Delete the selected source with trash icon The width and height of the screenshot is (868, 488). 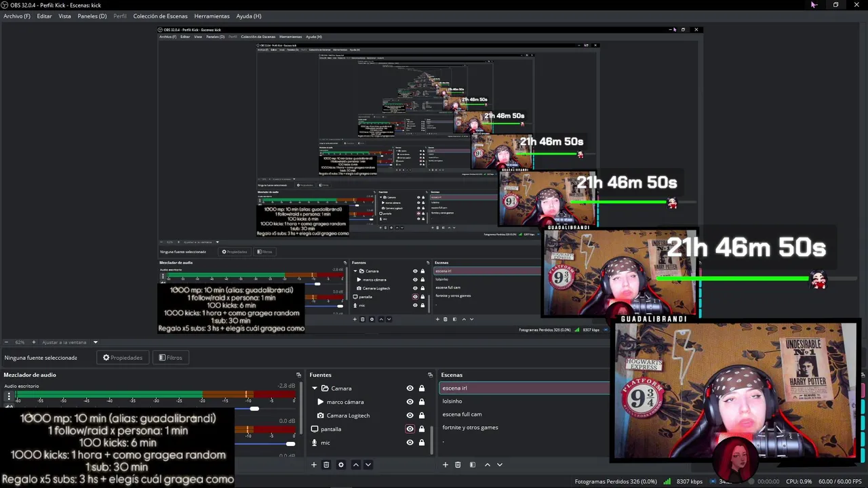pos(326,465)
